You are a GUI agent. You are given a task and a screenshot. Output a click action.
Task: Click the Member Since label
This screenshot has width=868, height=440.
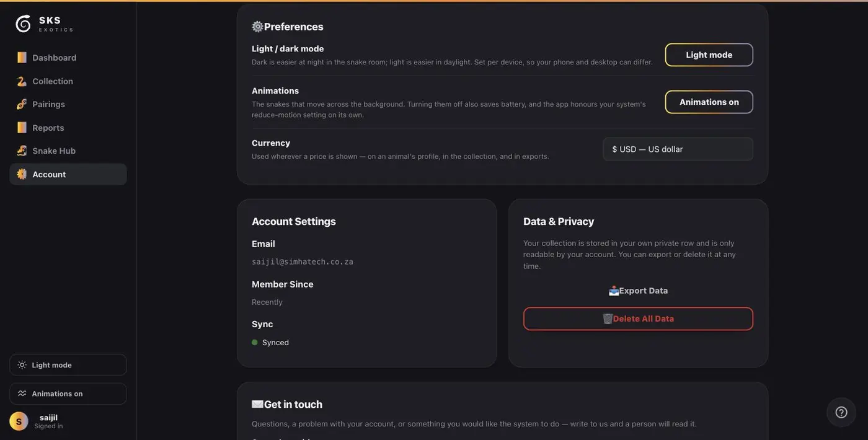click(x=283, y=284)
